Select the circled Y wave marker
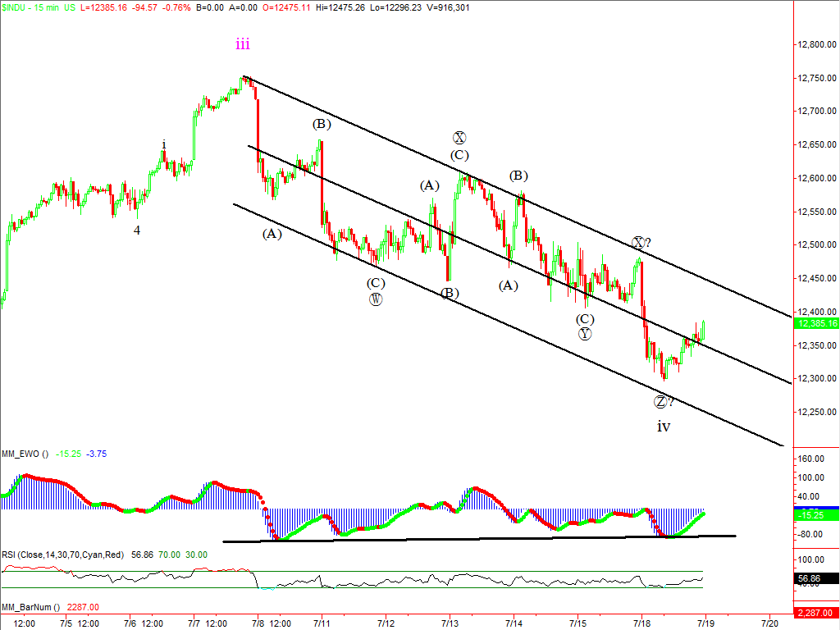840x630 pixels. click(584, 333)
